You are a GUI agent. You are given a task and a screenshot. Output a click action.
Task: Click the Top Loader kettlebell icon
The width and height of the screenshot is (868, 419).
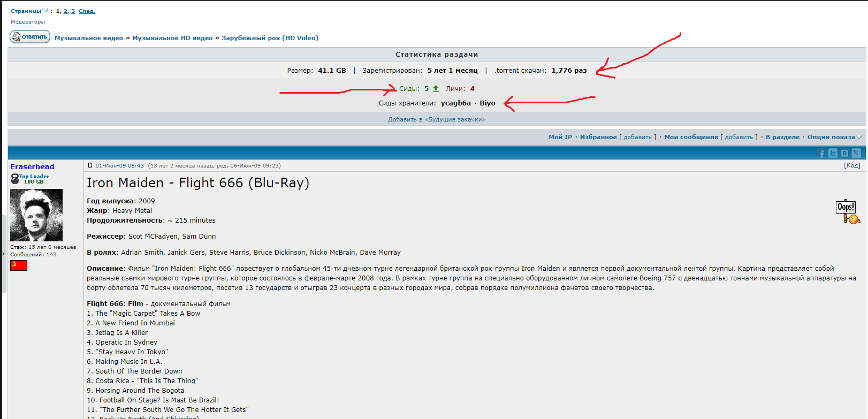pos(15,179)
